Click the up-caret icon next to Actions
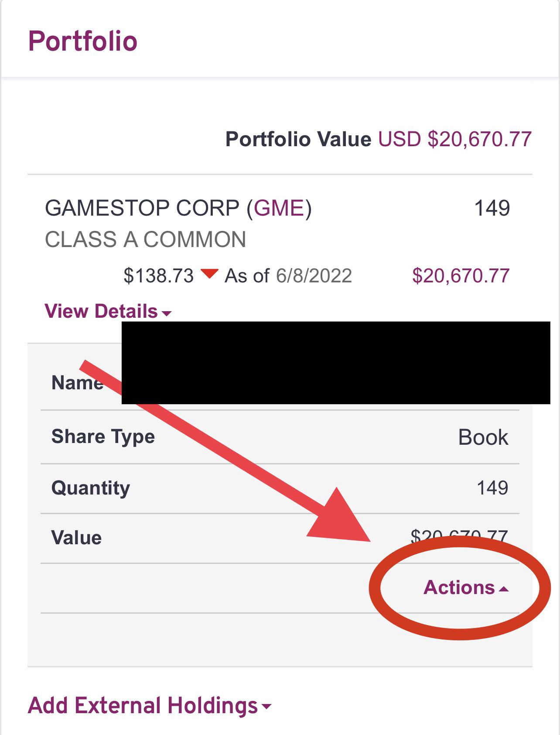560x735 pixels. pos(504,589)
